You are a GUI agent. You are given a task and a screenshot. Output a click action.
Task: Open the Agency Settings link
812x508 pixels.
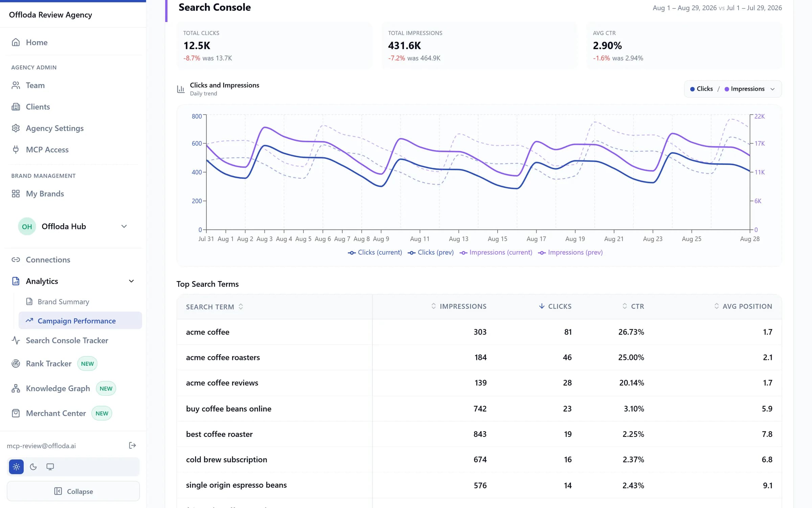pos(54,128)
